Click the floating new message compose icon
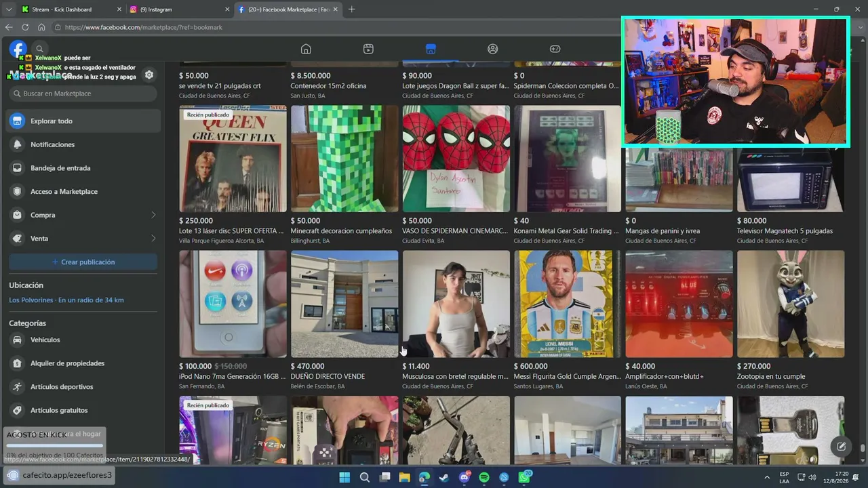 click(x=841, y=446)
